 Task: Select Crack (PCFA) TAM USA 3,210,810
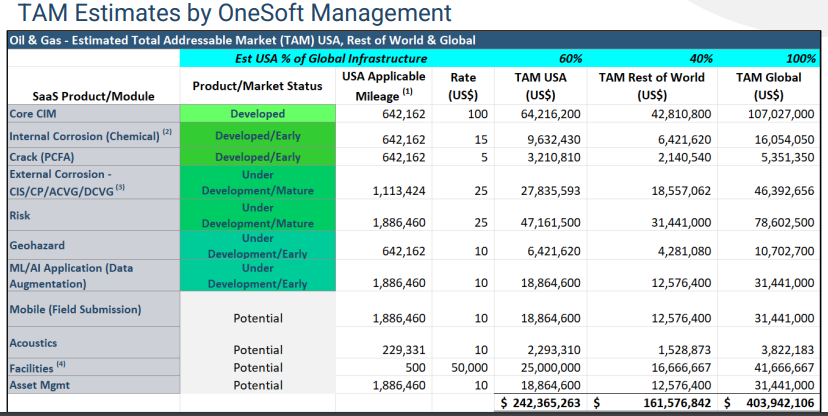553,157
